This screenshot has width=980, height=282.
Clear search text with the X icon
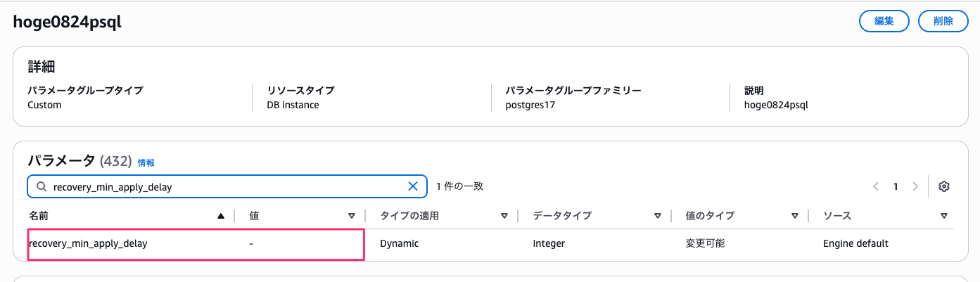click(x=413, y=186)
